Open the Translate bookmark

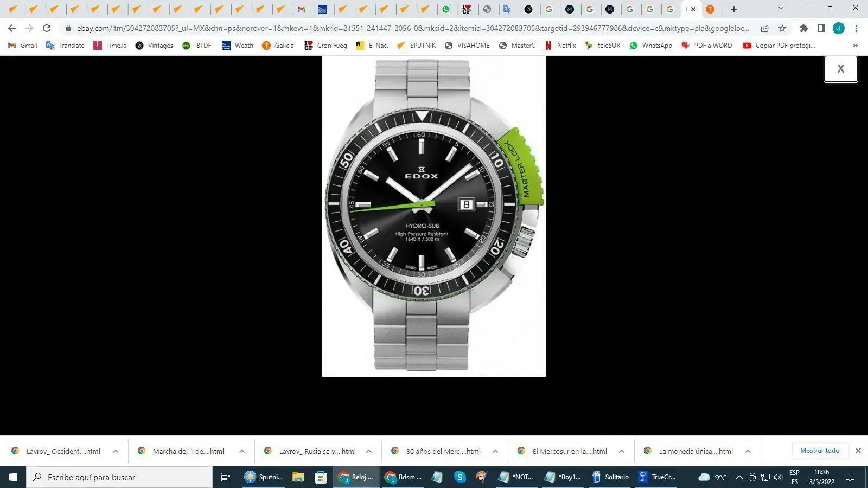pyautogui.click(x=66, y=46)
